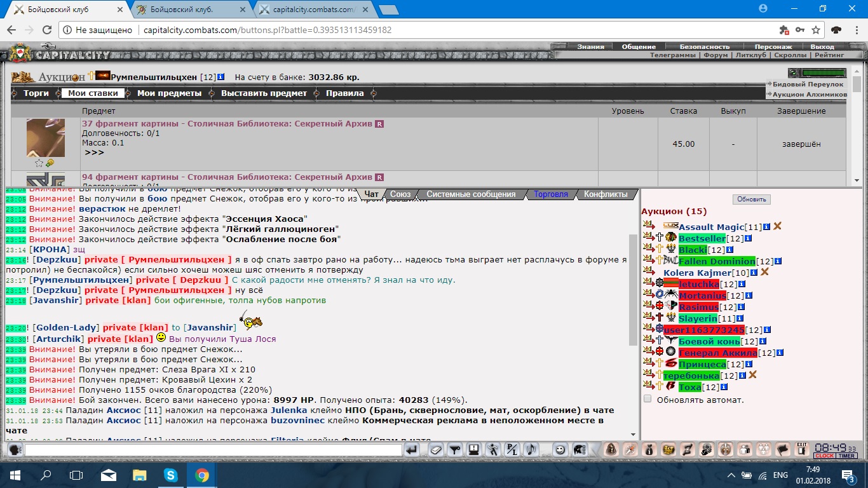This screenshot has width=868, height=488.
Task: Expand item details via >>> arrows
Action: 94,152
